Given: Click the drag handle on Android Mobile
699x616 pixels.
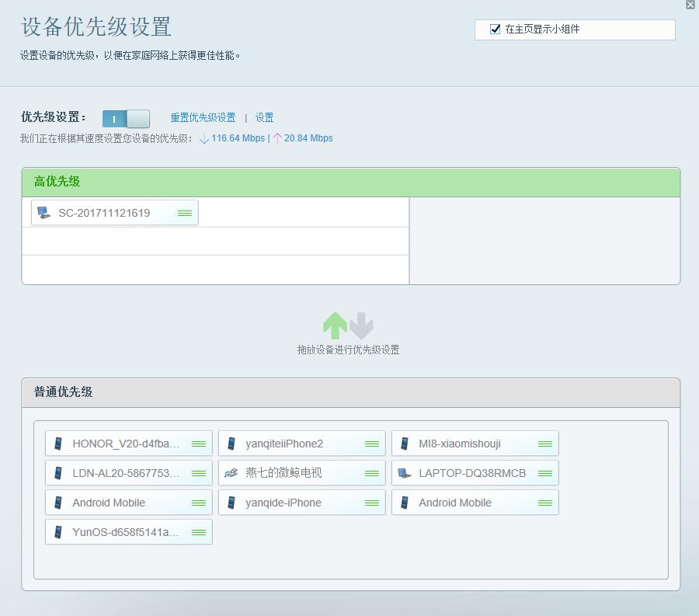Looking at the screenshot, I should [198, 502].
